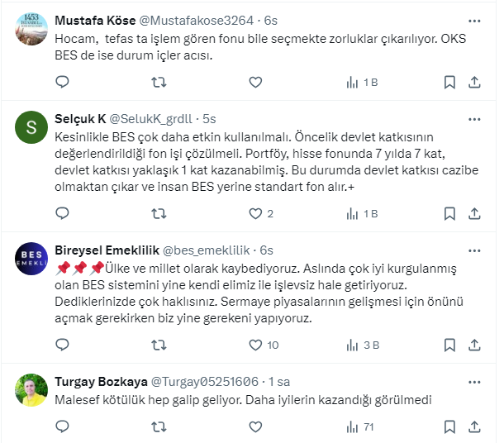The width and height of the screenshot is (504, 443).
Task: Bookmark Selçuk K's tweet
Action: click(449, 213)
